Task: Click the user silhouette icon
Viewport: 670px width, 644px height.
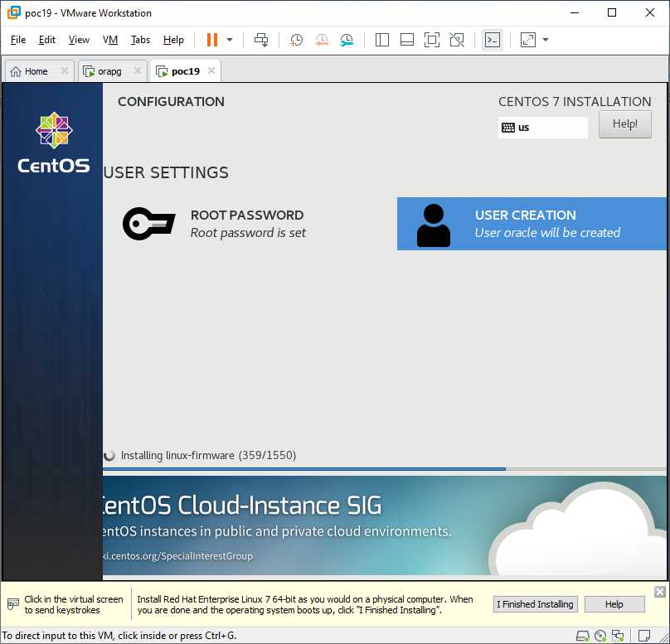Action: click(x=434, y=225)
